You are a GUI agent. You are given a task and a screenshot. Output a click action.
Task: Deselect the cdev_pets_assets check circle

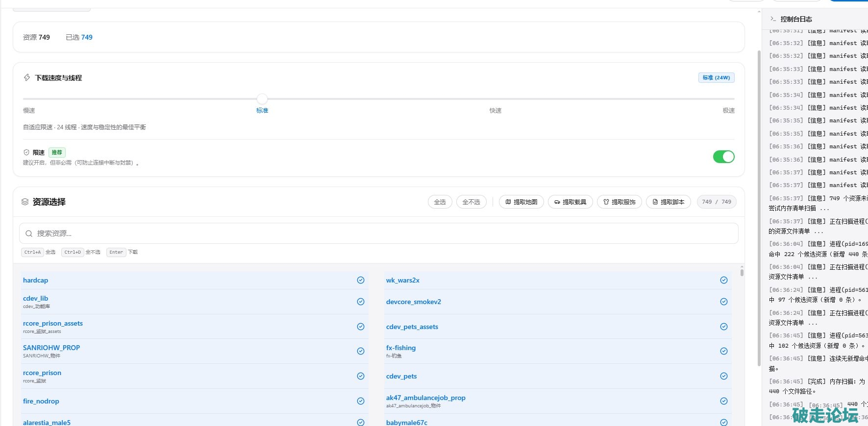(x=724, y=327)
